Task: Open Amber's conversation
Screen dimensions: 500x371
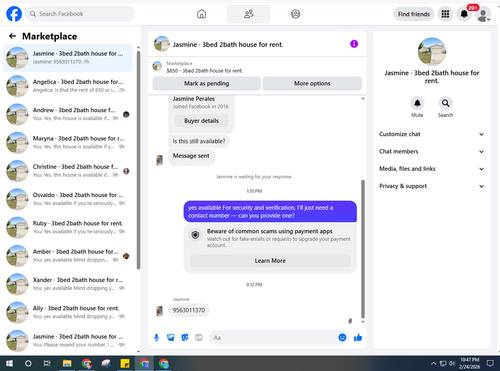Action: [x=68, y=256]
